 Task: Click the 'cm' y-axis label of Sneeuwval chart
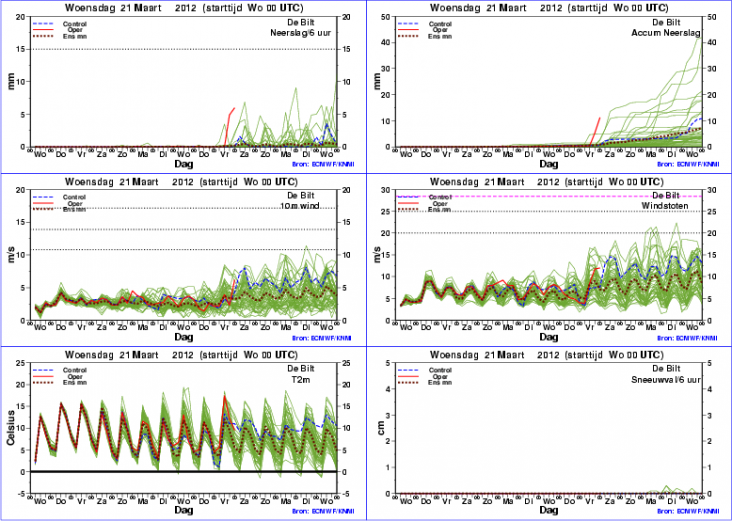pos(381,428)
